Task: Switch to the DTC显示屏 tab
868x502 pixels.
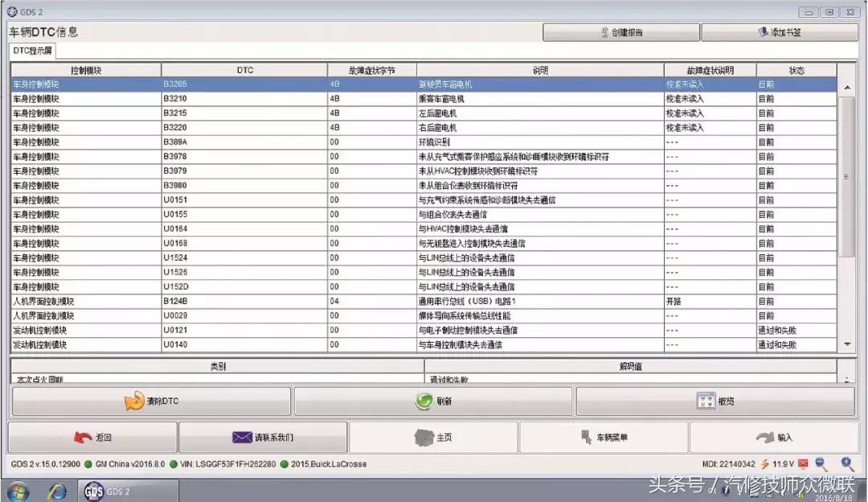Action: point(31,51)
